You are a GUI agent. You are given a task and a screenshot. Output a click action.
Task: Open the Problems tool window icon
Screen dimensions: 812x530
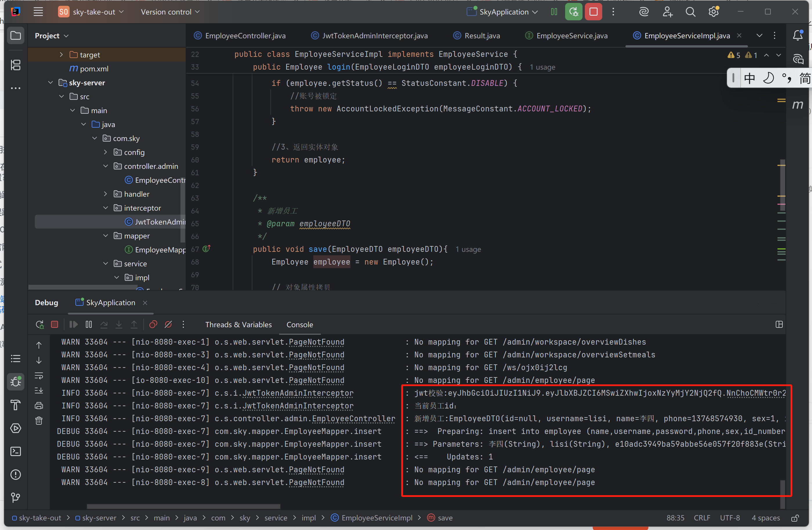[x=16, y=474]
